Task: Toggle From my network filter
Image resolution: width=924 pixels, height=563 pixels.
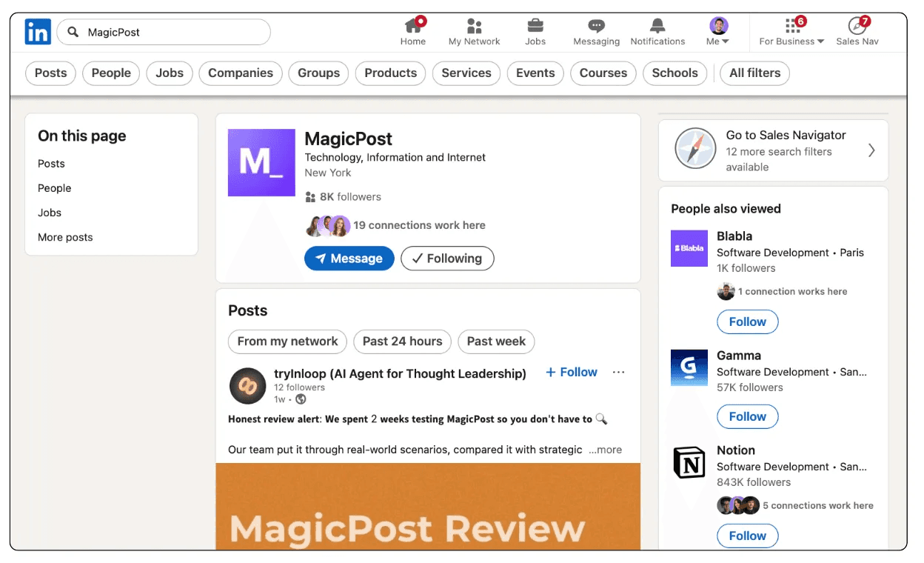Action: [x=287, y=342]
